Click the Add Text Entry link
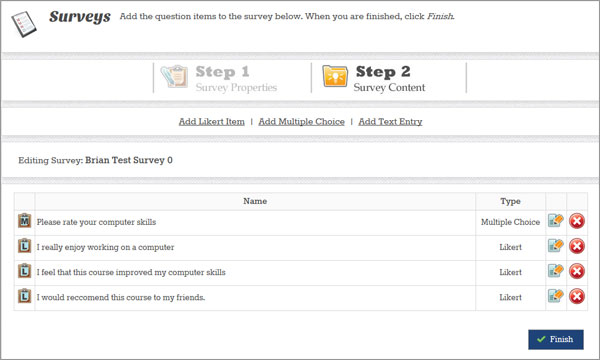Viewport: 600px width, 360px height. pos(390,122)
